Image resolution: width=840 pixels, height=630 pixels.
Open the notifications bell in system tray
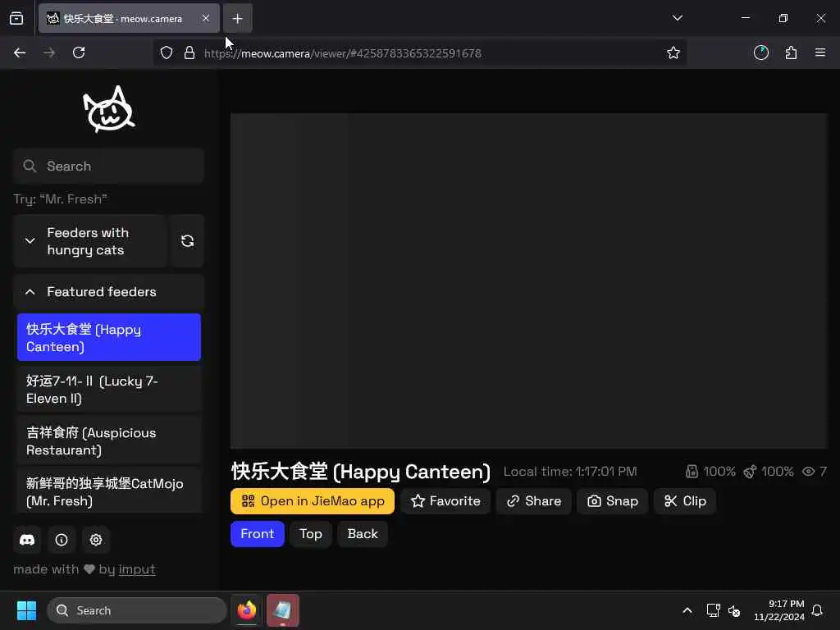click(818, 610)
